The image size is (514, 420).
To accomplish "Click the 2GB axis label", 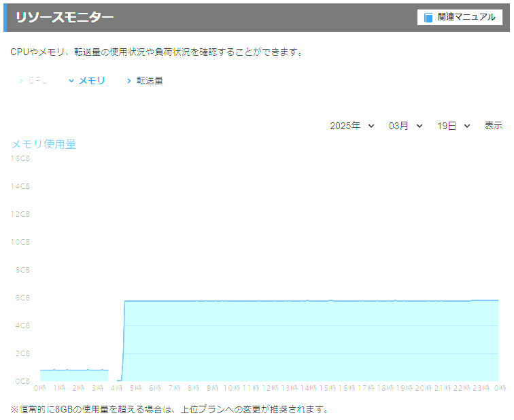I will (x=22, y=353).
